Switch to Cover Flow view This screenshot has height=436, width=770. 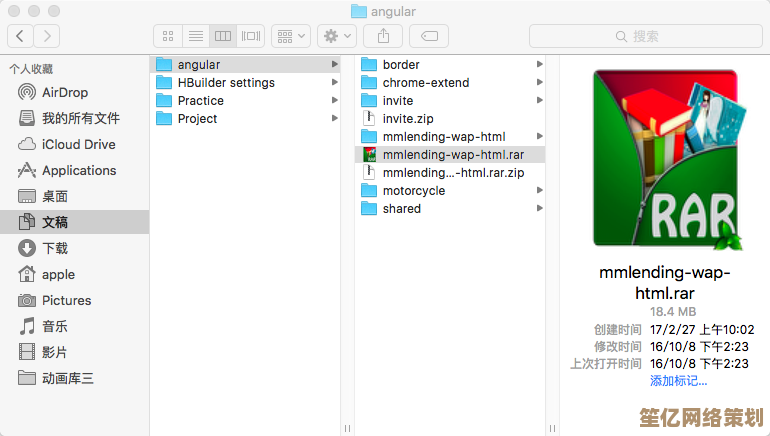click(x=251, y=36)
